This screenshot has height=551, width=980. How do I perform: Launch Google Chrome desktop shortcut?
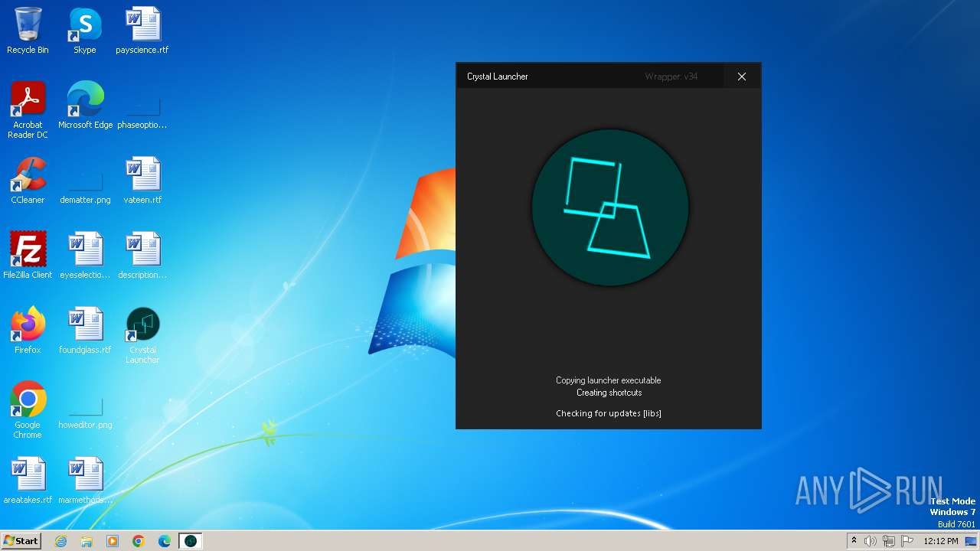[x=28, y=410]
